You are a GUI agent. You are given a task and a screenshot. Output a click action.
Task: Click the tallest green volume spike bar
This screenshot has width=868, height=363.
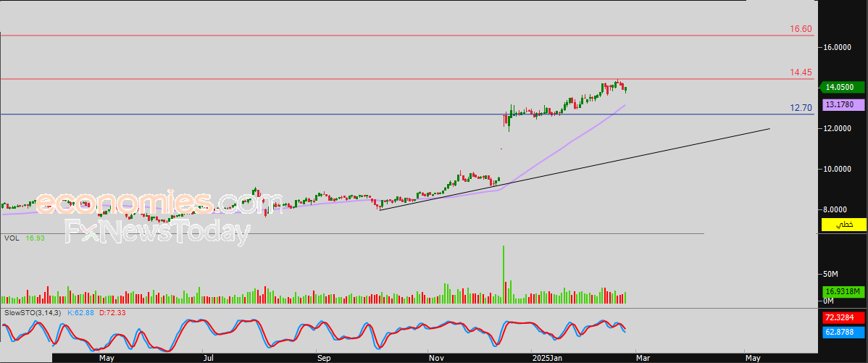click(x=504, y=274)
